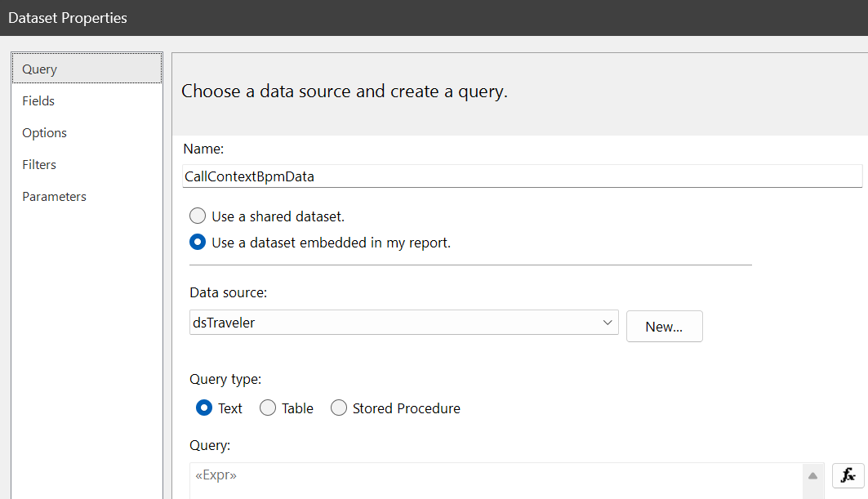Click the 'Data source:' label

(228, 292)
